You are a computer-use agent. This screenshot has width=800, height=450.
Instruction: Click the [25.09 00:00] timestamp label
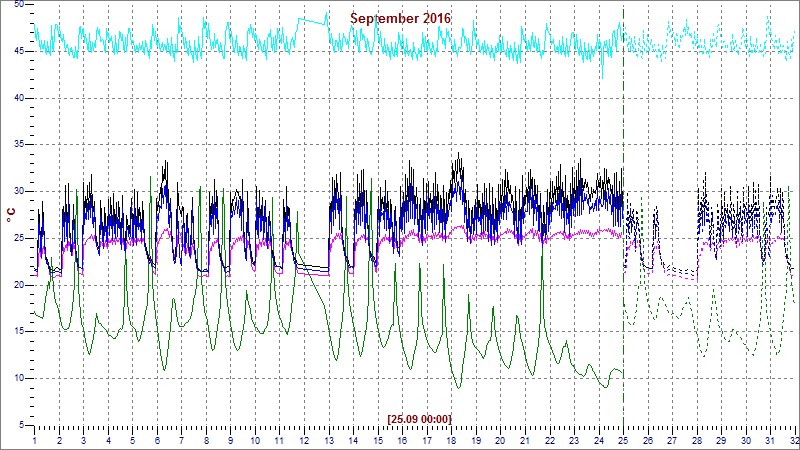coord(419,419)
